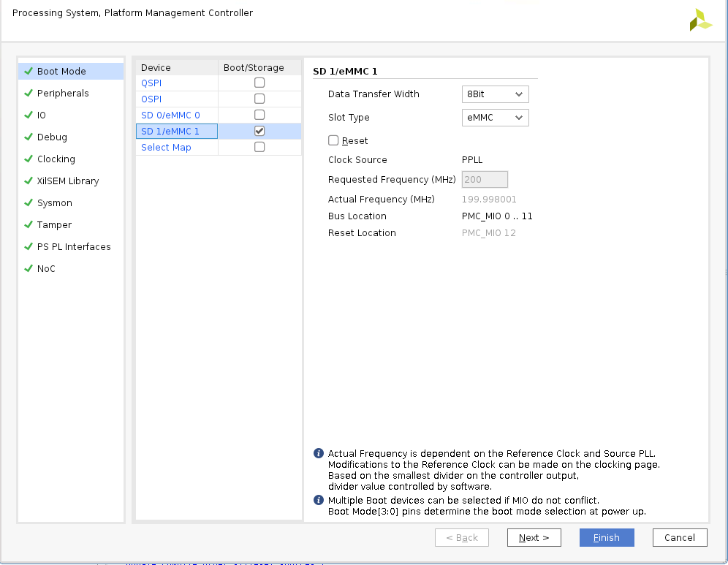The height and width of the screenshot is (565, 728).
Task: Click the green checkmark next to Peripherals
Action: point(29,93)
